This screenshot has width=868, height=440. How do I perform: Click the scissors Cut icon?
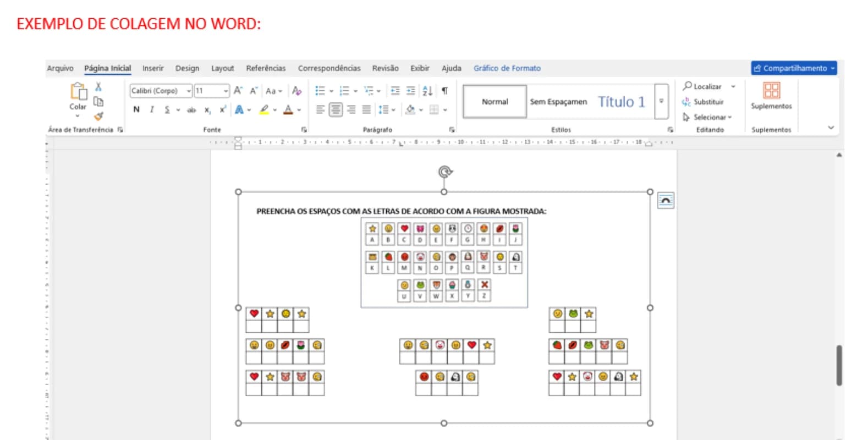[98, 87]
